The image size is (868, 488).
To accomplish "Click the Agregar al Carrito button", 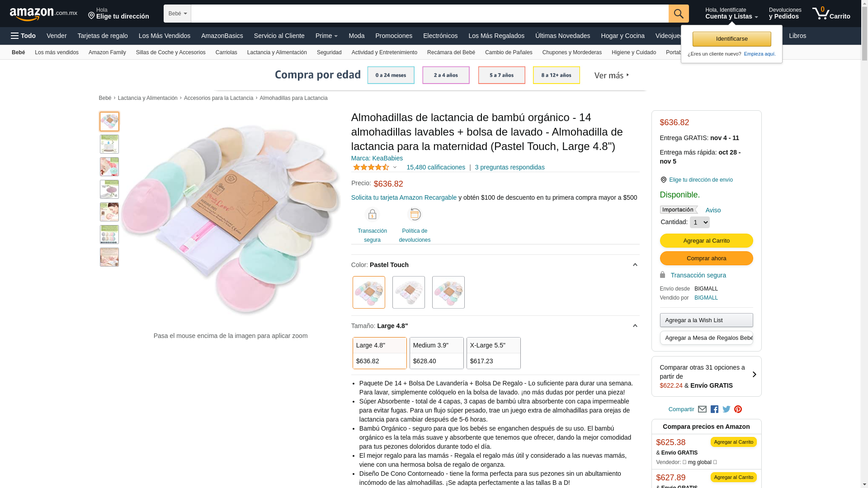I will 706,240.
